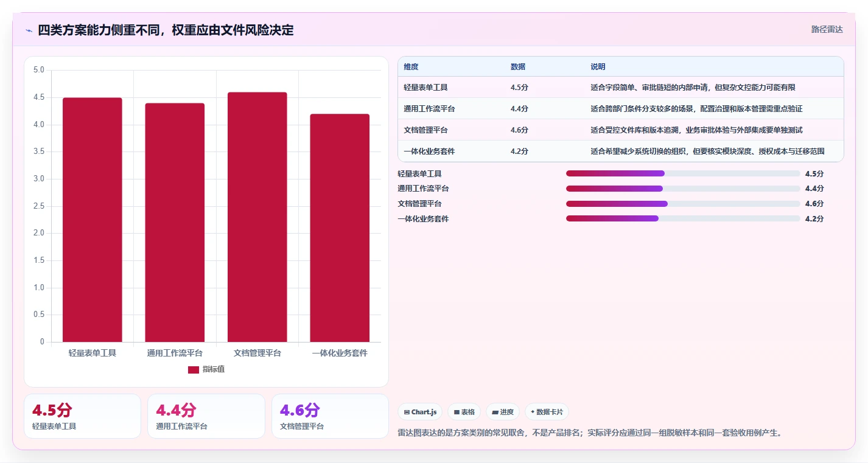Viewport: 868px width, 463px height.
Task: Click the 一体化业务套件 progress row label
Action: pos(423,219)
